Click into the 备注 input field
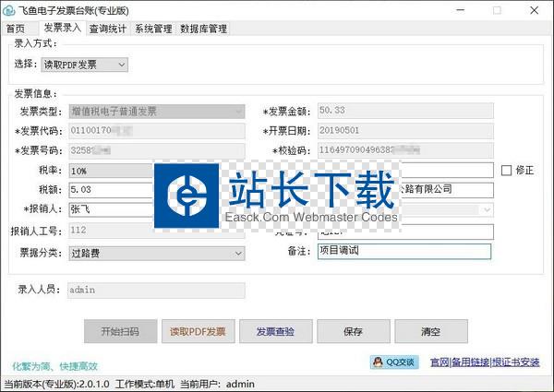The image size is (554, 392). coord(415,252)
